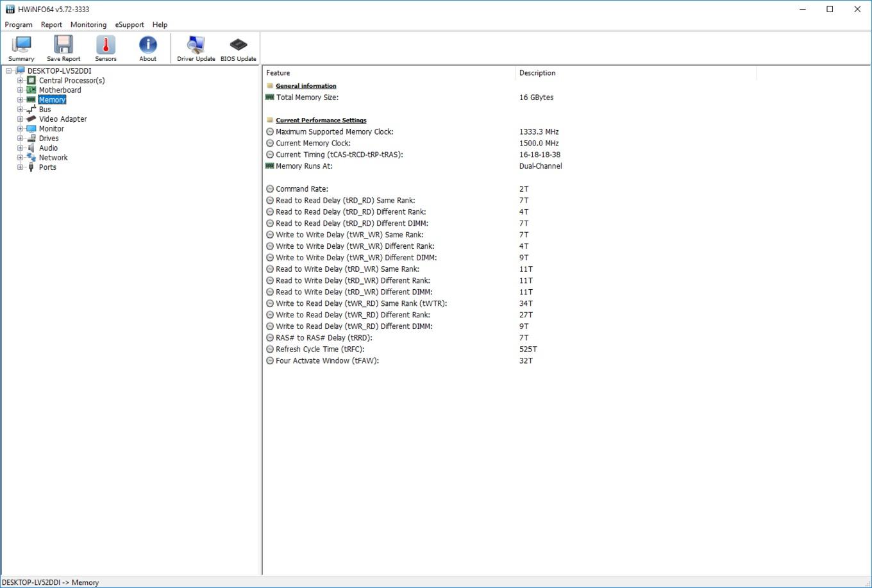872x588 pixels.
Task: Click the 16 GBytes value
Action: pyautogui.click(x=537, y=97)
